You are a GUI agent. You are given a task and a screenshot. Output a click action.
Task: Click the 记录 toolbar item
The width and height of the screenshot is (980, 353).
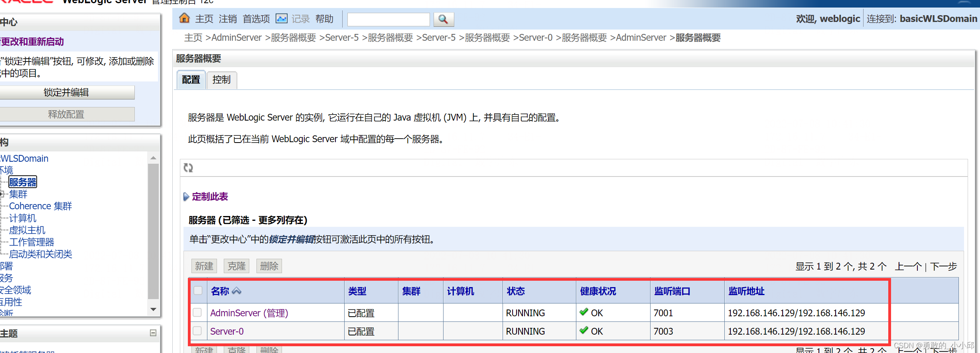tap(300, 19)
